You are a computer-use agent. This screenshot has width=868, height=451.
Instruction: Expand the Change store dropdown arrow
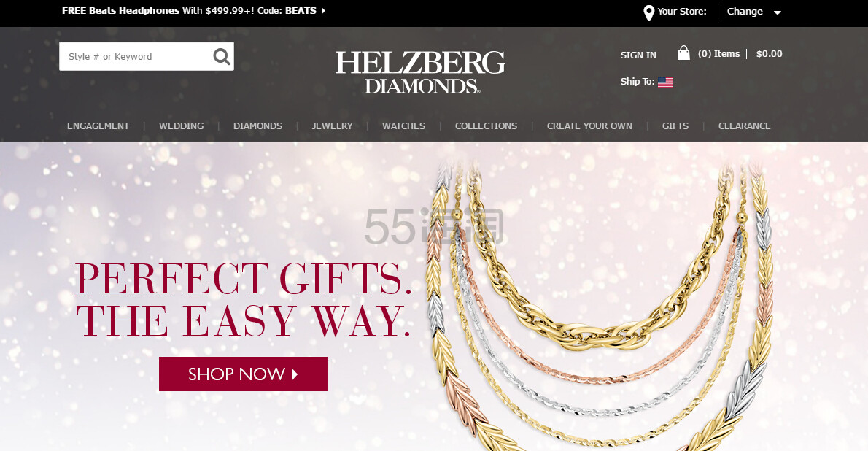[778, 12]
